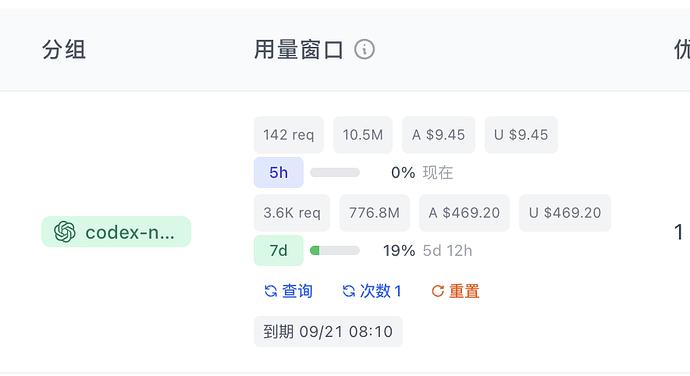The image size is (690, 376).
Task: Click the 142 req chip
Action: click(289, 135)
